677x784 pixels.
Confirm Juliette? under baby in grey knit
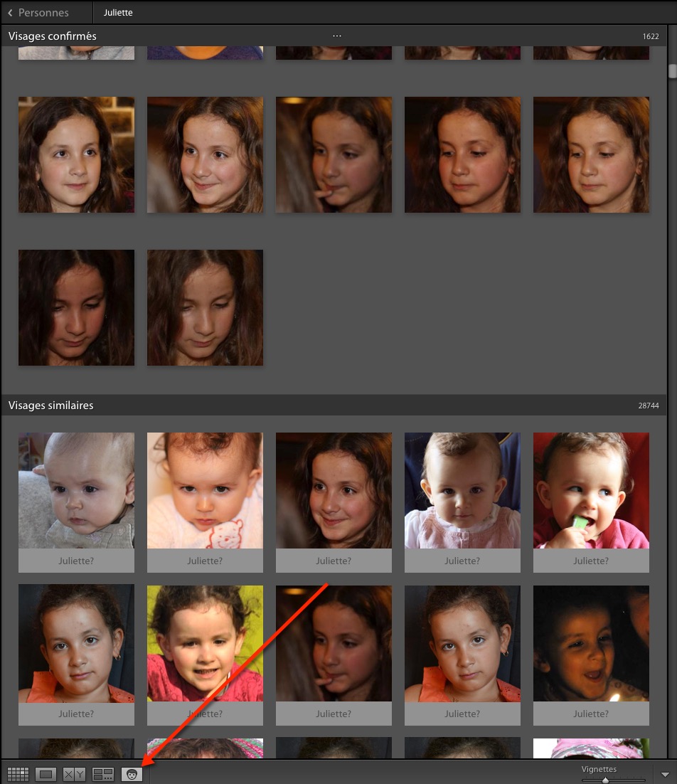pos(76,561)
